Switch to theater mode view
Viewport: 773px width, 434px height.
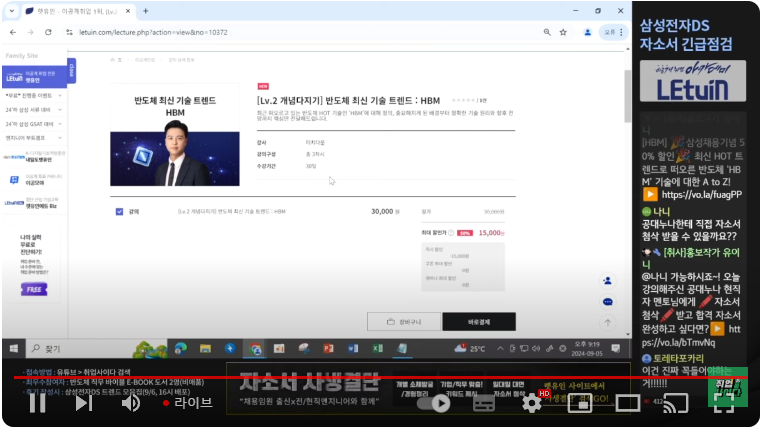pyautogui.click(x=628, y=403)
